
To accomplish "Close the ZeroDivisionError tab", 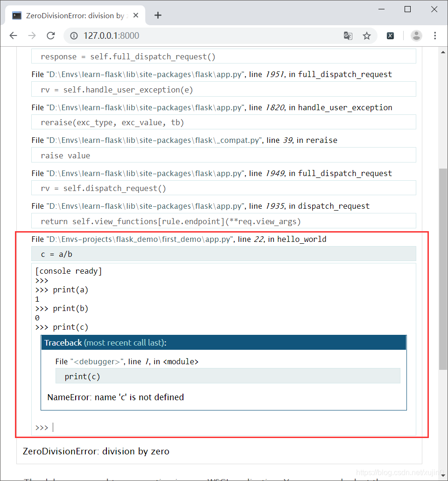I will 136,15.
